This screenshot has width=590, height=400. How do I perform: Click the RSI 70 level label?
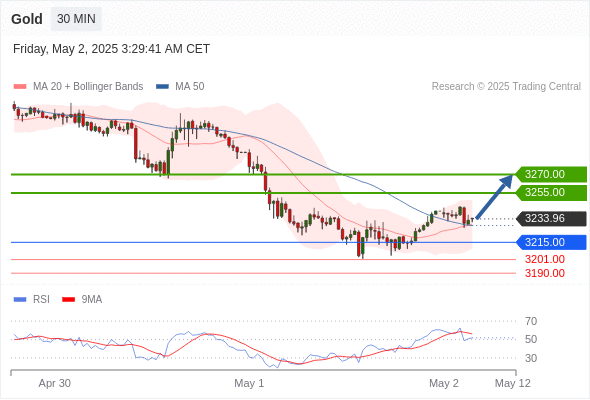pos(531,321)
